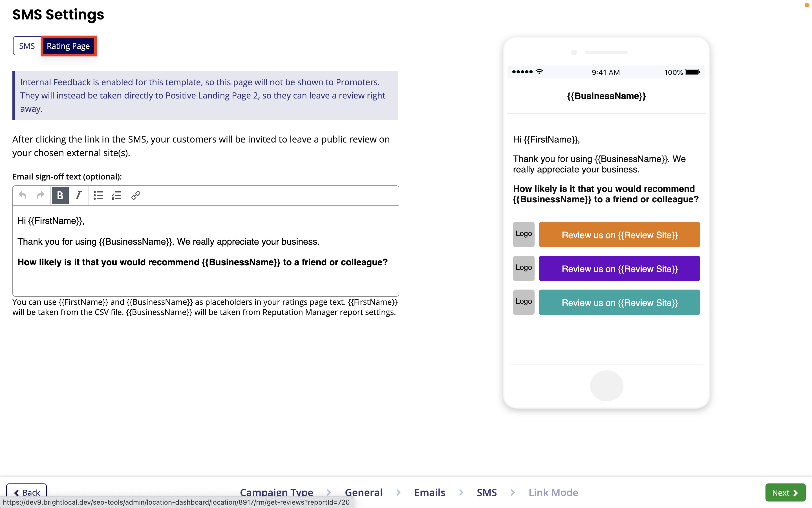Click the 9:41 AM time in phone preview
Viewport: 812px width, 508px height.
coord(606,72)
